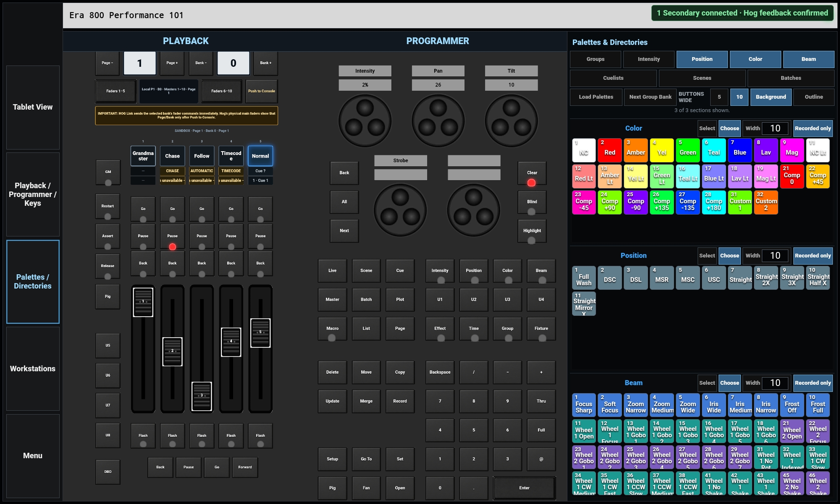This screenshot has width=840, height=504.
Task: Click the Strobe encoder wheel
Action: pyautogui.click(x=400, y=210)
